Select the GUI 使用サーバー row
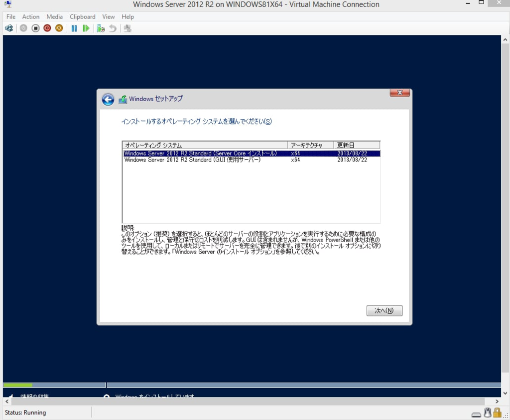The width and height of the screenshot is (510, 420). click(252, 160)
